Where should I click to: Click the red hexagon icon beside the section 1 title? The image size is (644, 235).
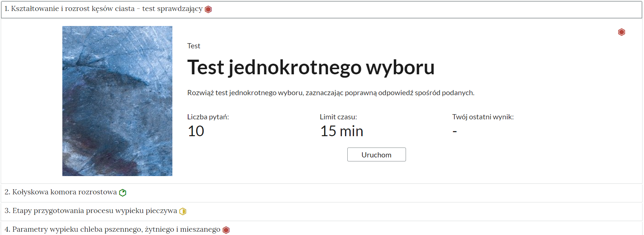[208, 10]
